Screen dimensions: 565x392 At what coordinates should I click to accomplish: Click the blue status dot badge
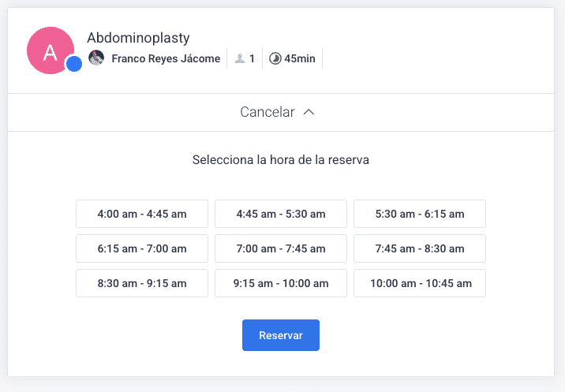point(74,64)
